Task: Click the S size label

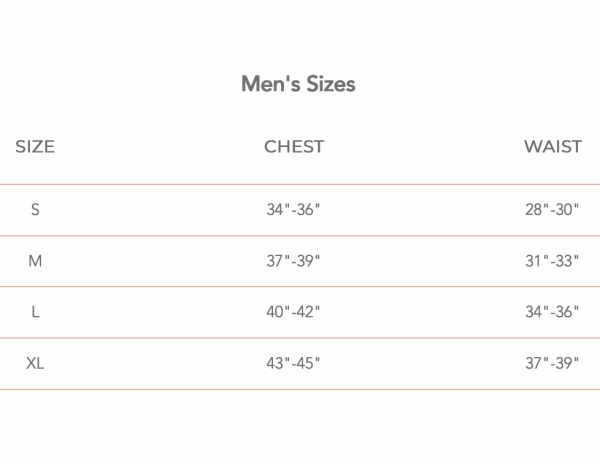Action: pos(35,210)
